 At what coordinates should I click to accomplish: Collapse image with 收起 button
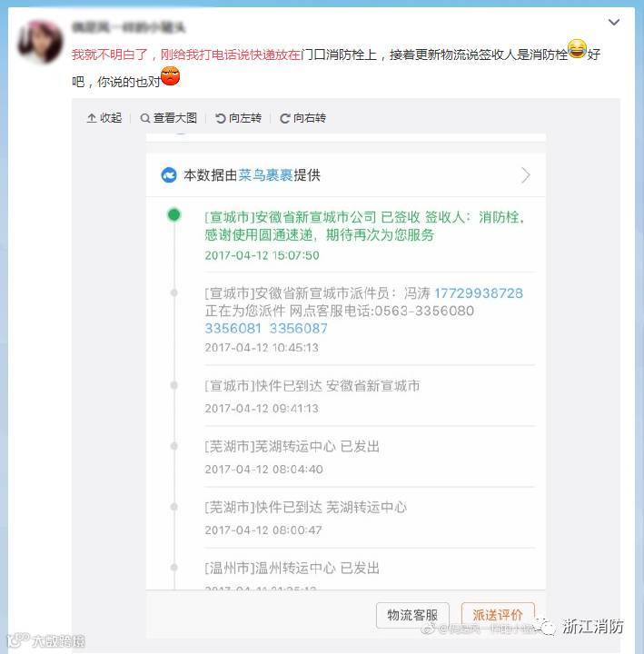(104, 118)
